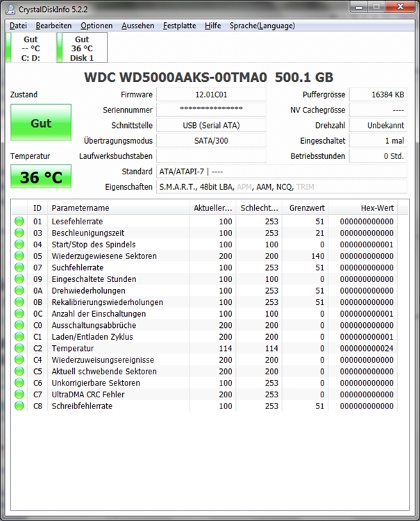The image size is (420, 521).
Task: Select the Disk 1 tab
Action: (82, 48)
